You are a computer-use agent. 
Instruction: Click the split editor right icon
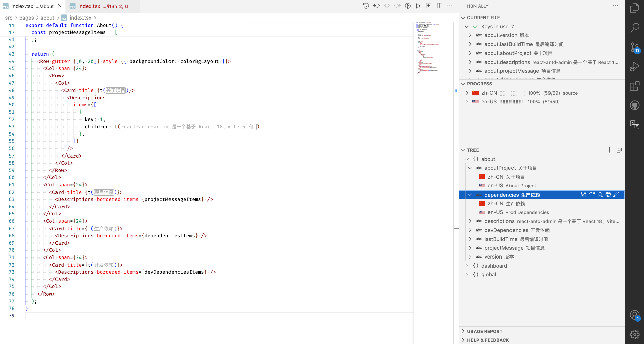point(439,6)
